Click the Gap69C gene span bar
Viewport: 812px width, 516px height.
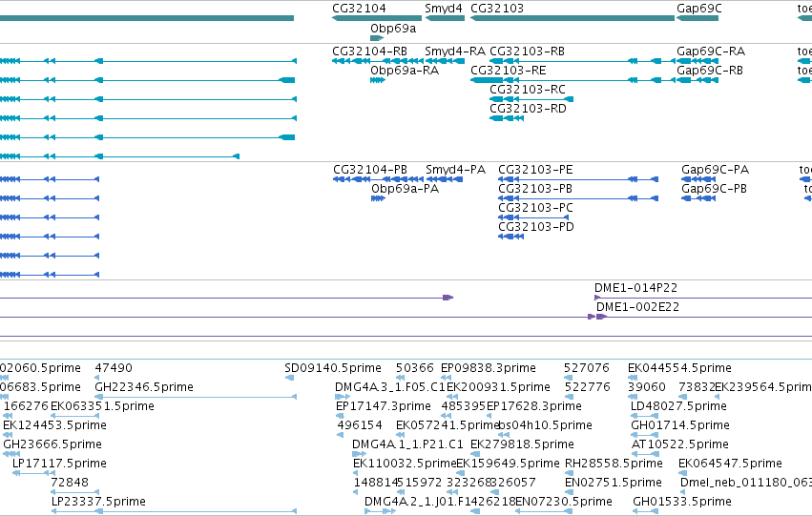[697, 18]
